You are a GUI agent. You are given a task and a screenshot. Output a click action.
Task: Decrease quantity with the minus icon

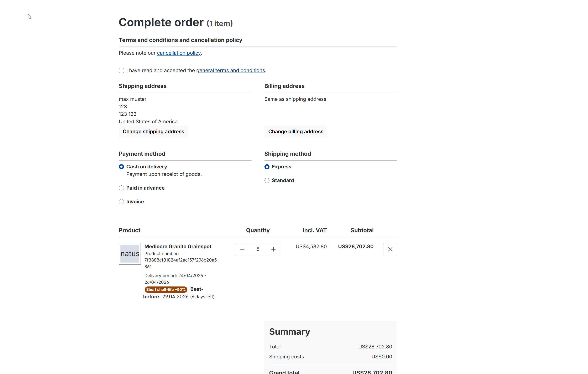coord(242,249)
